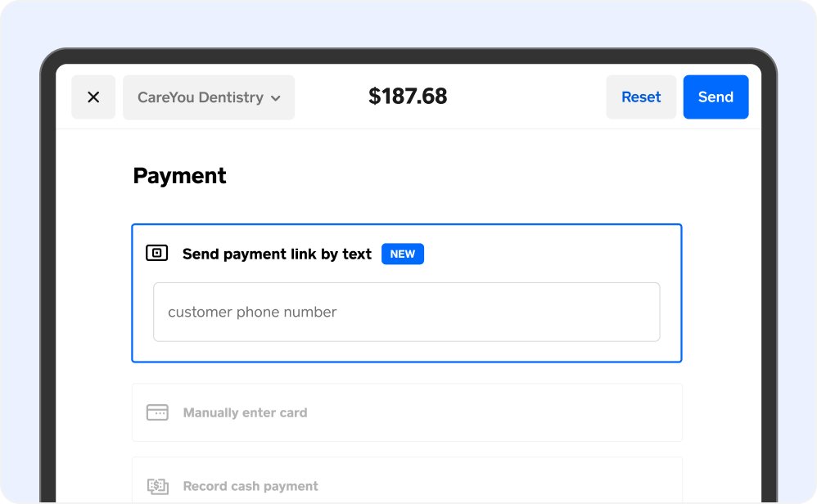Click the chevron beside CareYou Dentistry
817x504 pixels.
click(x=276, y=98)
